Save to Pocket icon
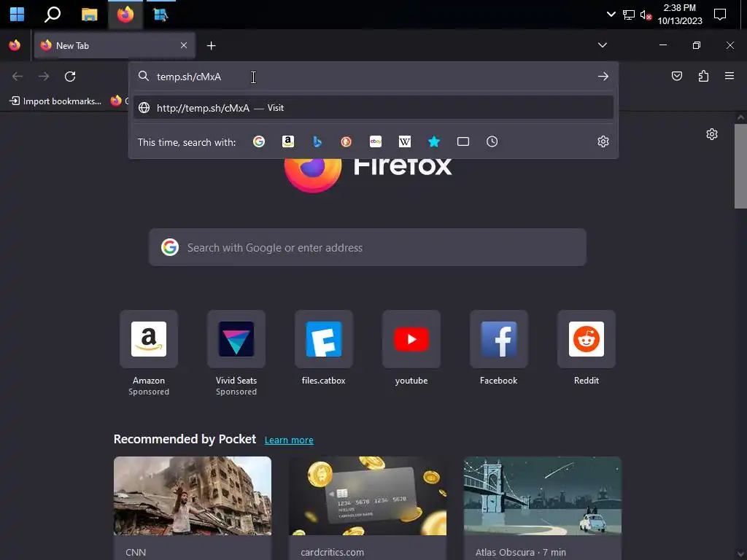This screenshot has height=560, width=747. click(x=676, y=76)
